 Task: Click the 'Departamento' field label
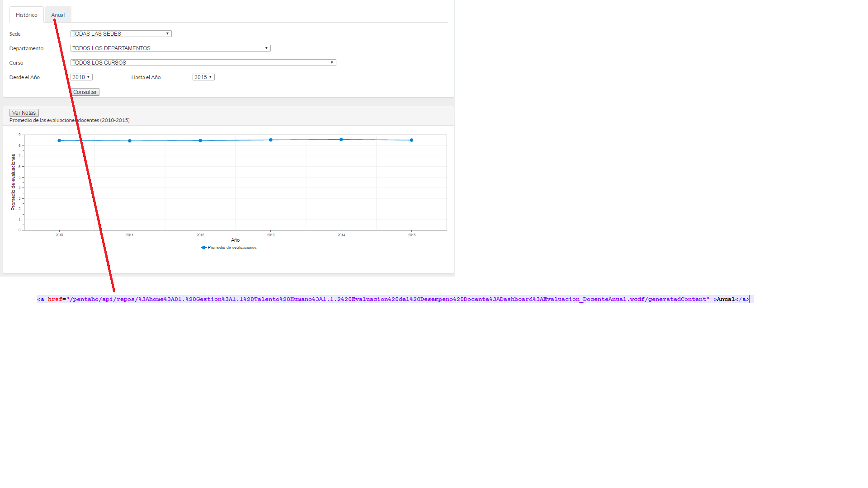pos(26,48)
